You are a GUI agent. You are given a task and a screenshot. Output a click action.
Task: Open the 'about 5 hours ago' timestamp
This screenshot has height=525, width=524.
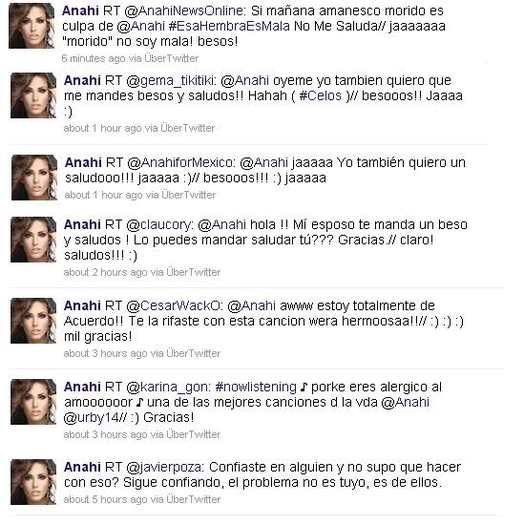point(105,500)
